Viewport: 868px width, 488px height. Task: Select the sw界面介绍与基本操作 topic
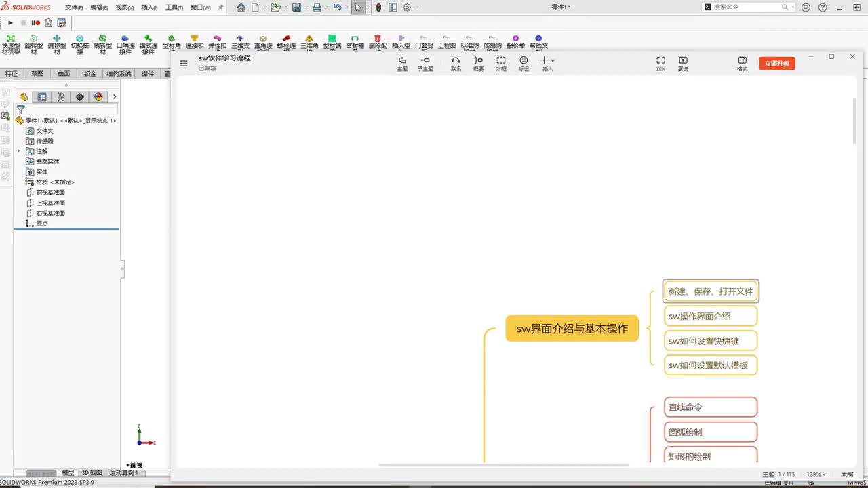tap(572, 329)
